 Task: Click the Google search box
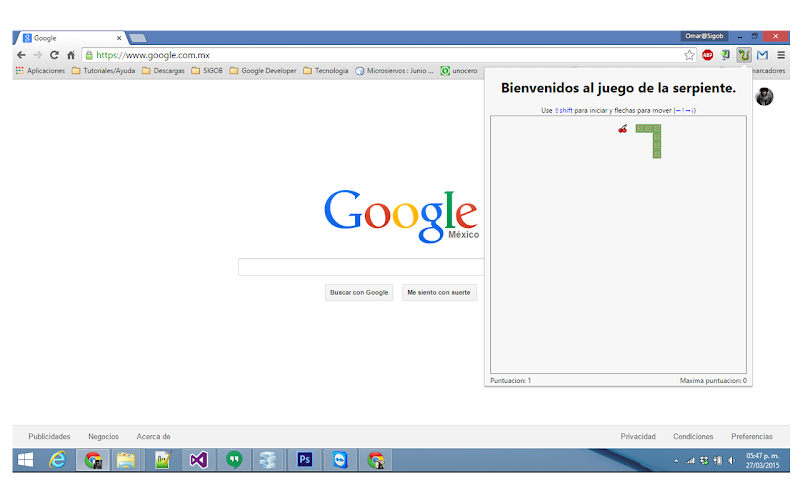pyautogui.click(x=361, y=267)
